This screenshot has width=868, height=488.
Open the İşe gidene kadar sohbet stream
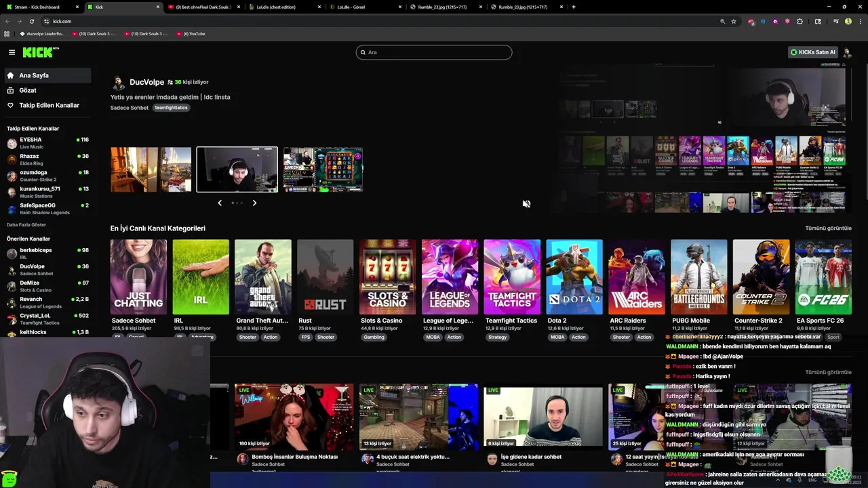pyautogui.click(x=543, y=416)
